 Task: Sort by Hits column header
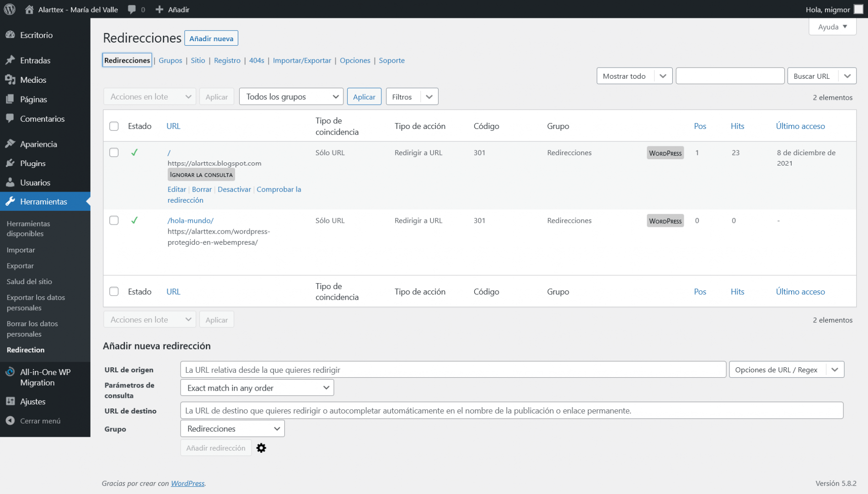tap(737, 126)
